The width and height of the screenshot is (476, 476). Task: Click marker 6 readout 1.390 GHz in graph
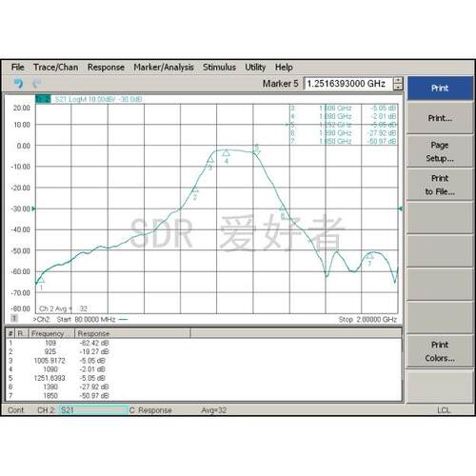335,133
